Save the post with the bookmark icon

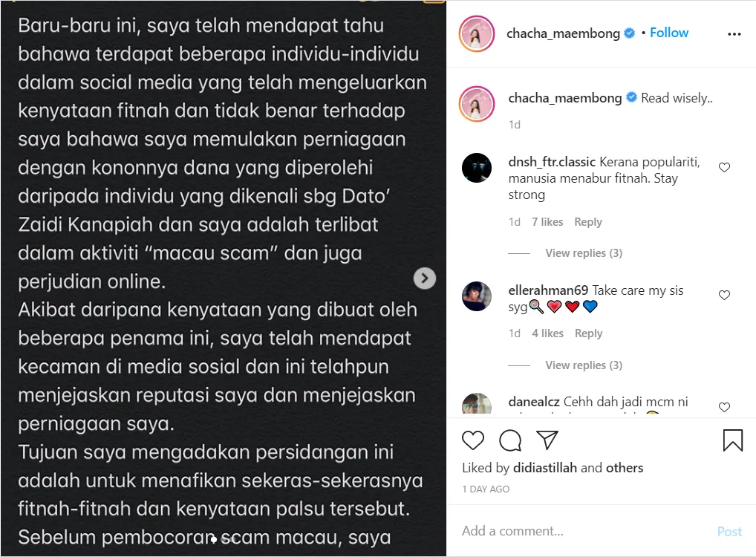click(733, 440)
